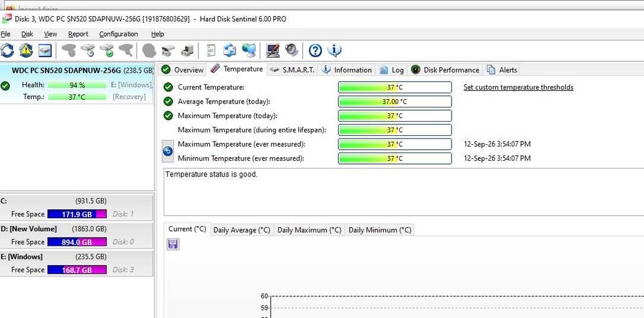Screen dimensions: 644x318
Task: Click the green check next to Average Temperature (today)
Action: (168, 101)
